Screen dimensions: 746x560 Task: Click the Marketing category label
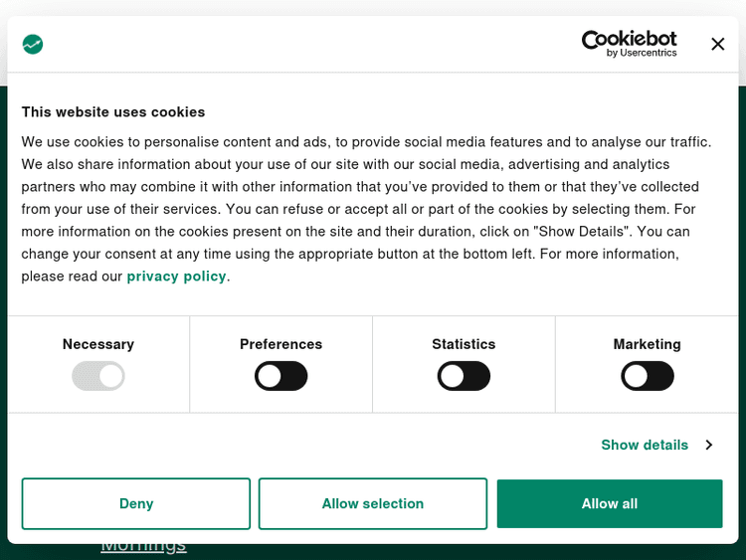(647, 344)
